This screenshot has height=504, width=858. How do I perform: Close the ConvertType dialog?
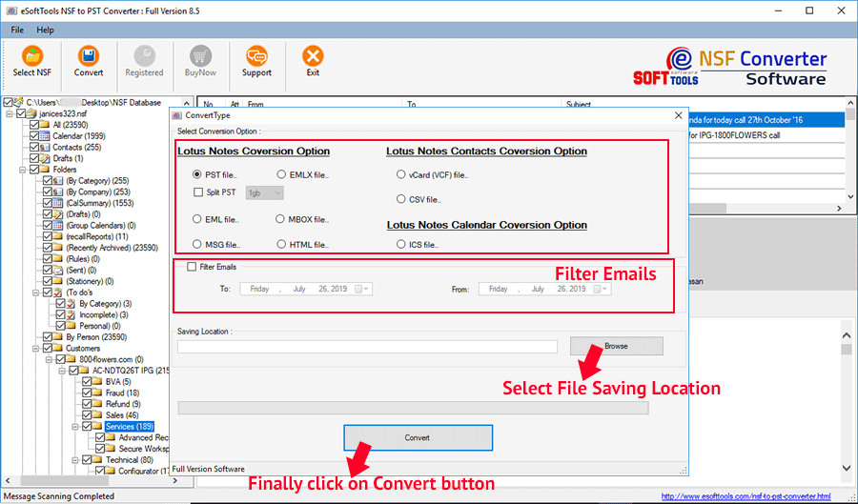[x=679, y=115]
